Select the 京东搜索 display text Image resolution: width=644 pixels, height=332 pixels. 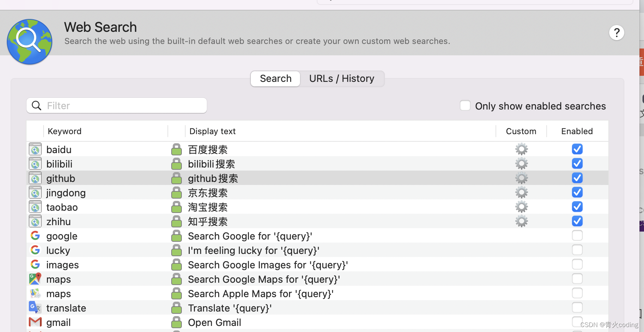(208, 193)
